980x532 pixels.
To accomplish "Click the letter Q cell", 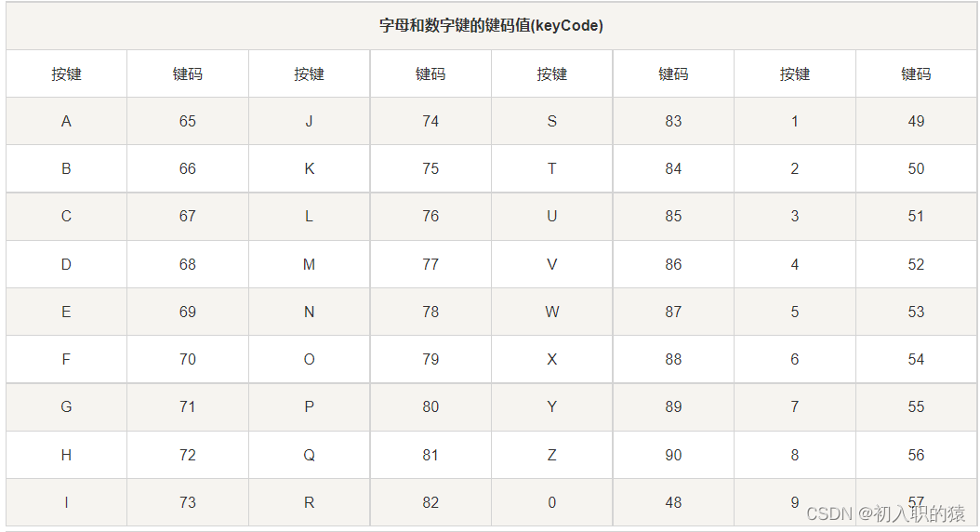I will click(310, 455).
